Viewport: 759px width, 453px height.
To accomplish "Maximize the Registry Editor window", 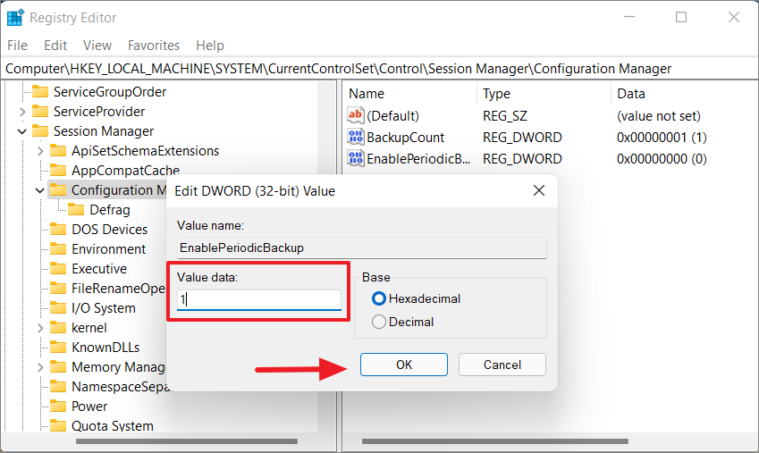I will tap(681, 17).
